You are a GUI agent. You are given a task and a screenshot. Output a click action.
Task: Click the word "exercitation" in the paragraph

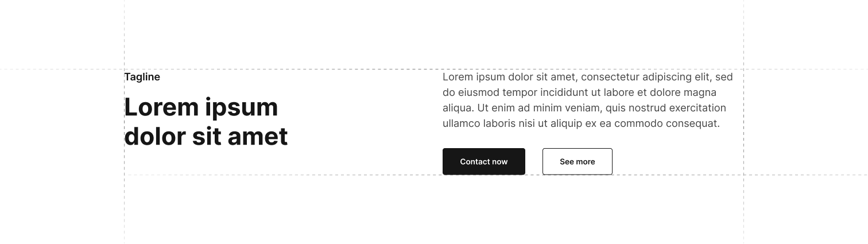coord(695,108)
